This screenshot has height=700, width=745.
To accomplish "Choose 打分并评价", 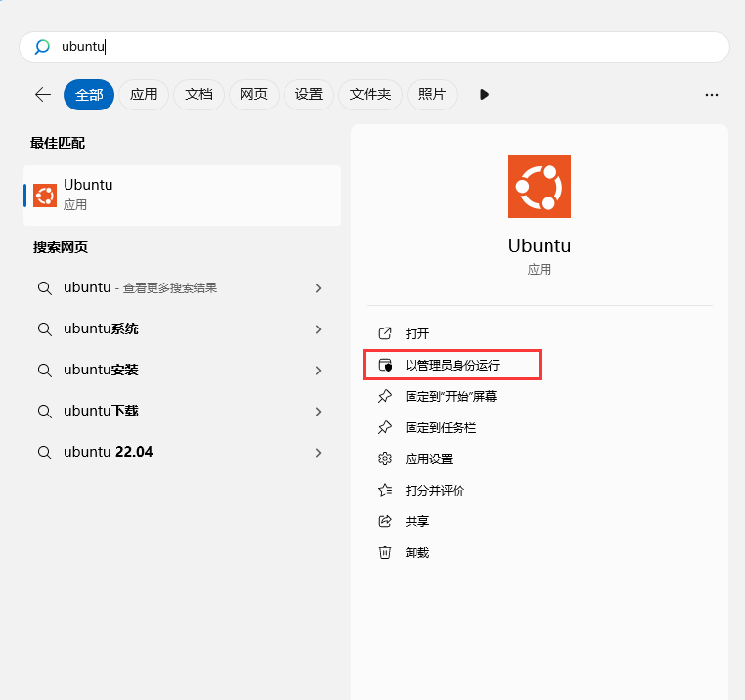I will (435, 491).
